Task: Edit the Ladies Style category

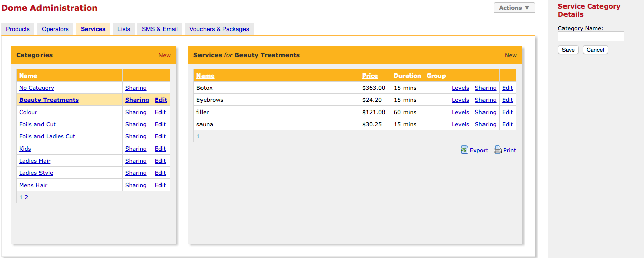Action: (160, 173)
